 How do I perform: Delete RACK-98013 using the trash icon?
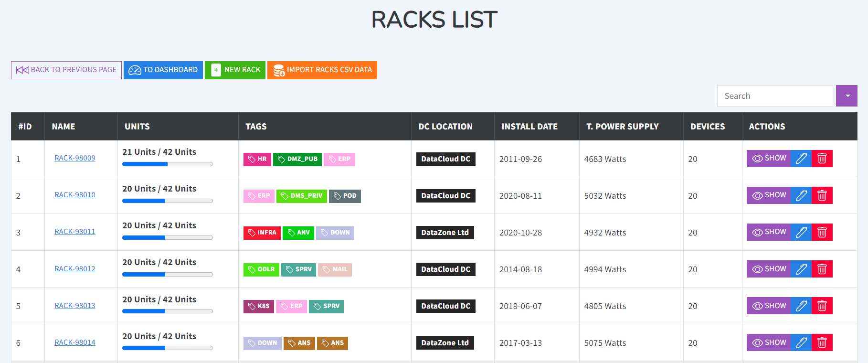[822, 306]
